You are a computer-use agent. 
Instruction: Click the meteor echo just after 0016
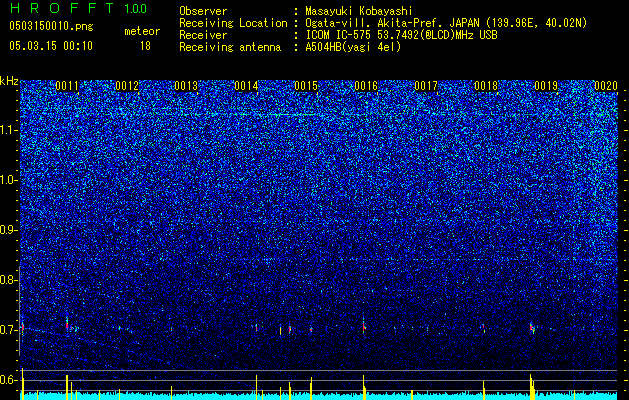pos(364,326)
